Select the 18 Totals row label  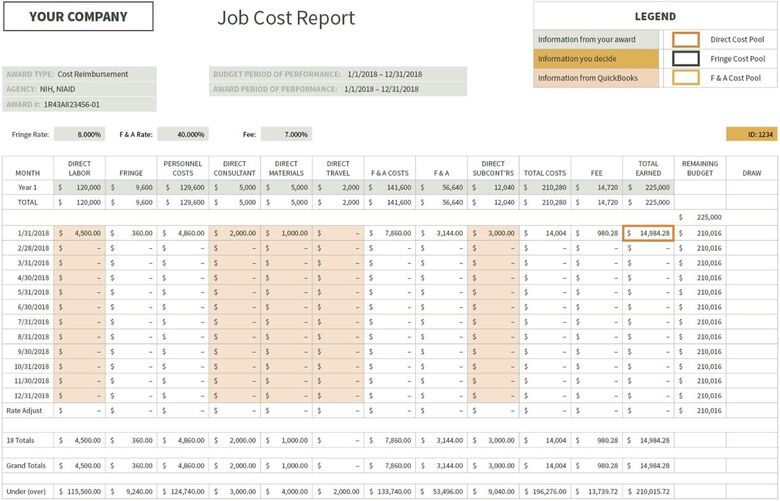(28, 440)
